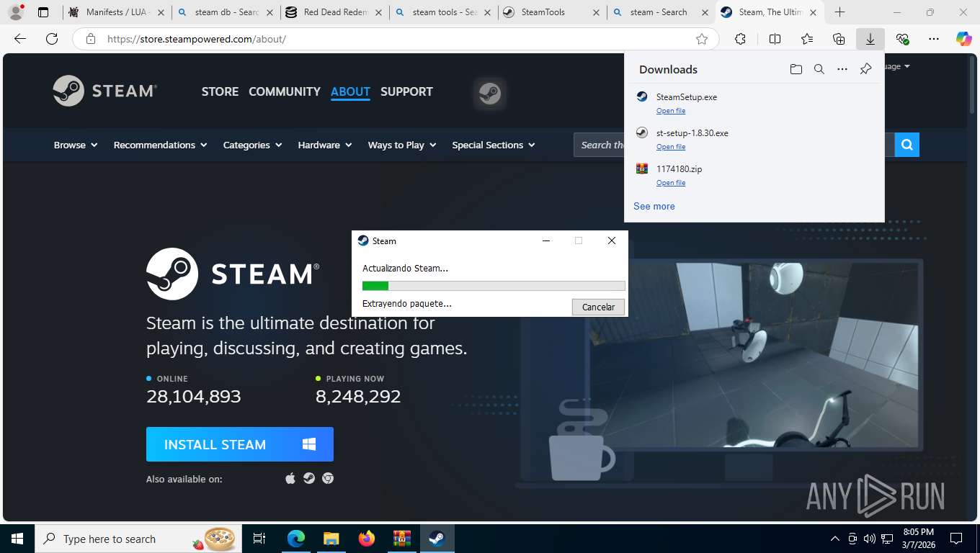The image size is (980, 553).
Task: Click the Steam search magnifier button
Action: [x=907, y=145]
